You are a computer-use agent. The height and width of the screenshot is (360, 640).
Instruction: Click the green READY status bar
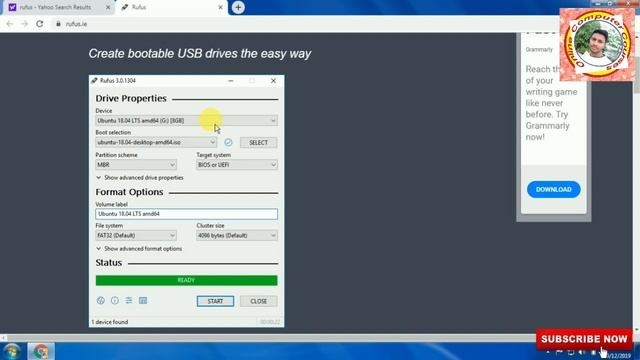(187, 280)
